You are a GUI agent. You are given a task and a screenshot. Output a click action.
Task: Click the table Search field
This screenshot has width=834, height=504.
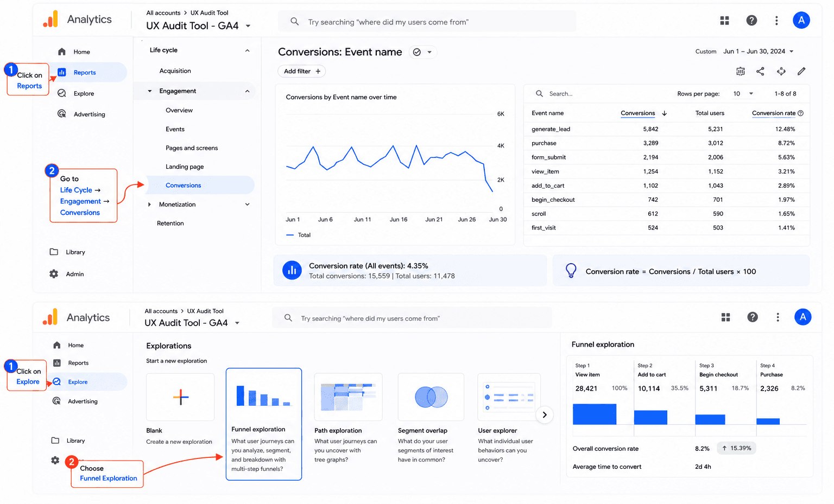pos(597,94)
